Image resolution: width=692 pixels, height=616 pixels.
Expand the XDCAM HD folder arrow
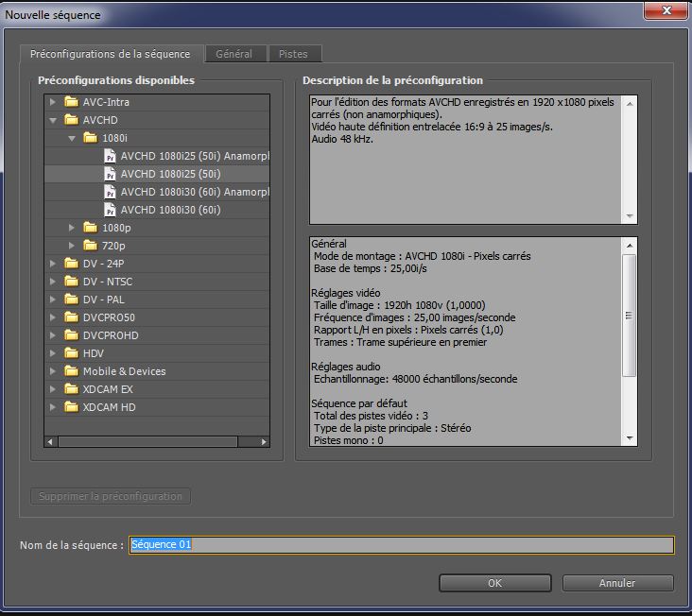53,407
